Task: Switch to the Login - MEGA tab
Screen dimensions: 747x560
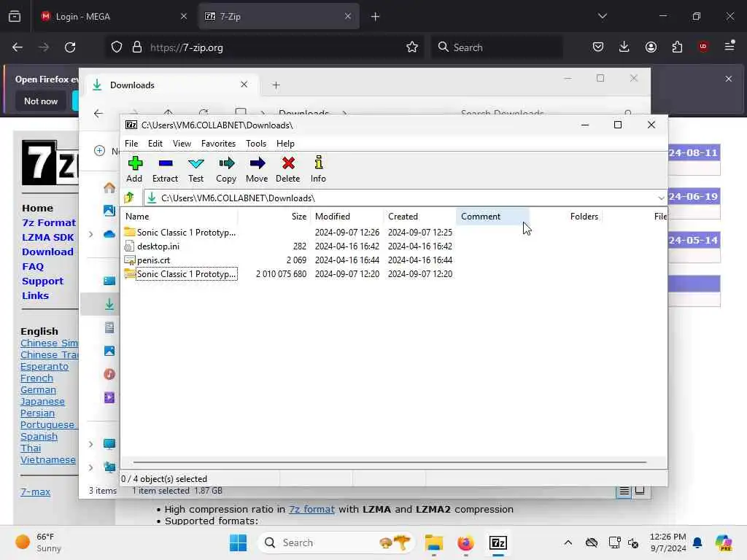Action: pos(115,16)
